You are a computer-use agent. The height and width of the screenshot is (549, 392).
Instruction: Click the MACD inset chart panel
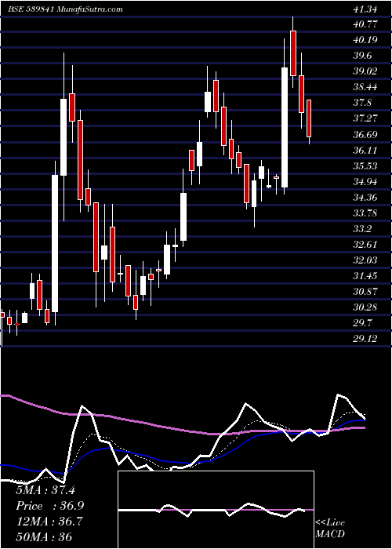pyautogui.click(x=216, y=510)
